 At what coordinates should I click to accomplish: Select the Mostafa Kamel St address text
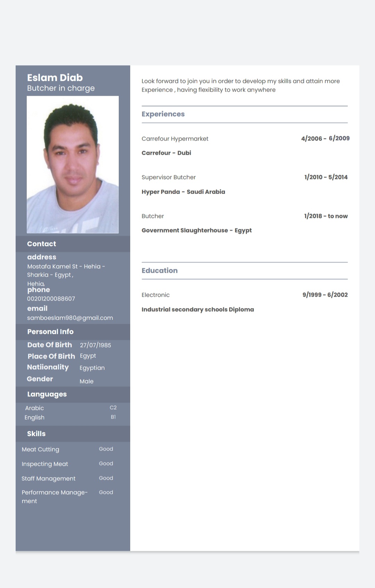tap(52, 267)
